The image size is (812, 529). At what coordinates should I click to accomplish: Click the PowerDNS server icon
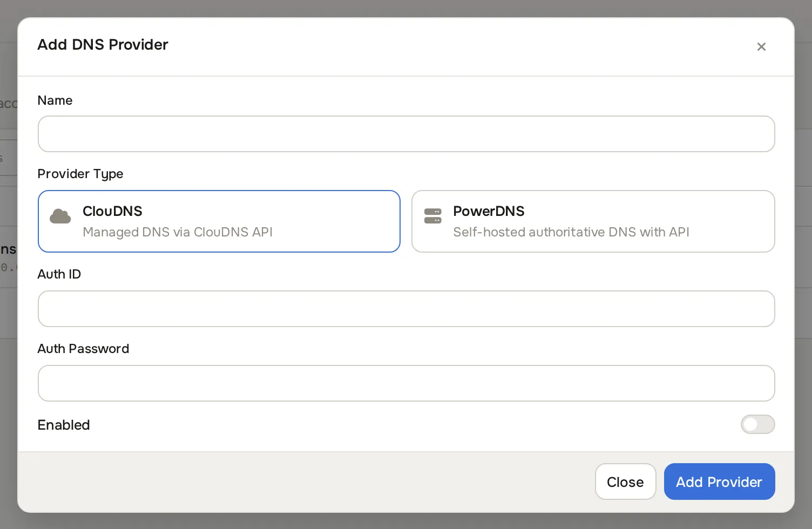coord(433,216)
